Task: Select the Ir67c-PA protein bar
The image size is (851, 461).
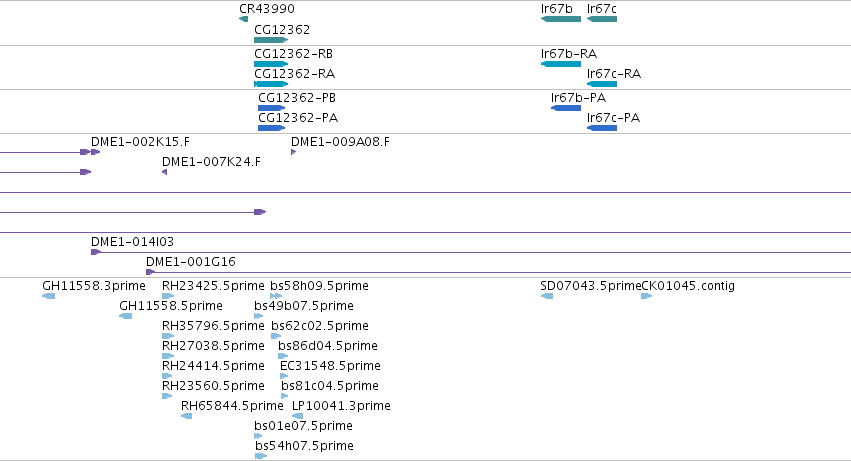Action: coord(602,128)
